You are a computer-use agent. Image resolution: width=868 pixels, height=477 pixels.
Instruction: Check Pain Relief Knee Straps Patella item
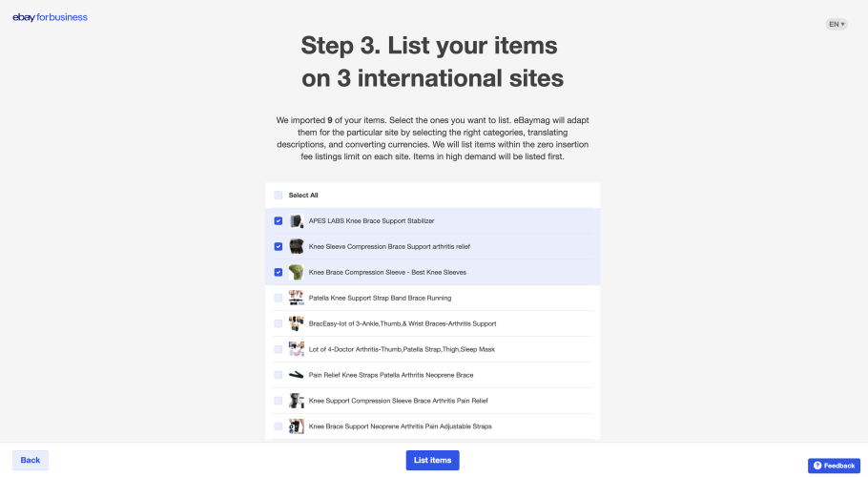[279, 375]
